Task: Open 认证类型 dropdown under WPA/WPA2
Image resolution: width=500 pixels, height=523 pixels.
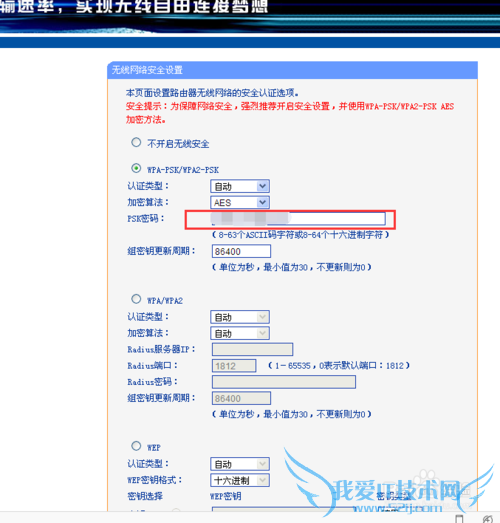Action: point(240,317)
